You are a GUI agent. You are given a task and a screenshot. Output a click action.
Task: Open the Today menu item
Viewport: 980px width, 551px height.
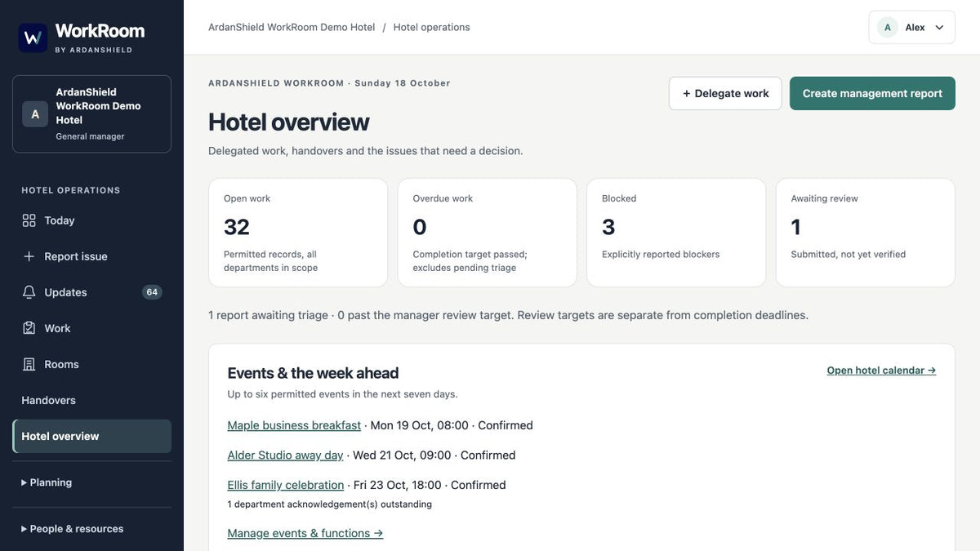91,220
